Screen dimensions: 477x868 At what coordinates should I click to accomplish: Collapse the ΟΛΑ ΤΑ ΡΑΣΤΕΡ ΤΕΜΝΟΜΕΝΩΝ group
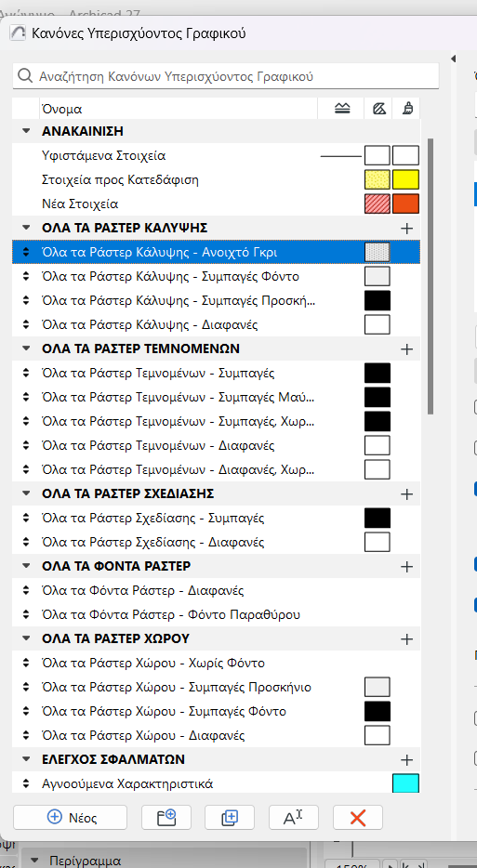tap(25, 349)
